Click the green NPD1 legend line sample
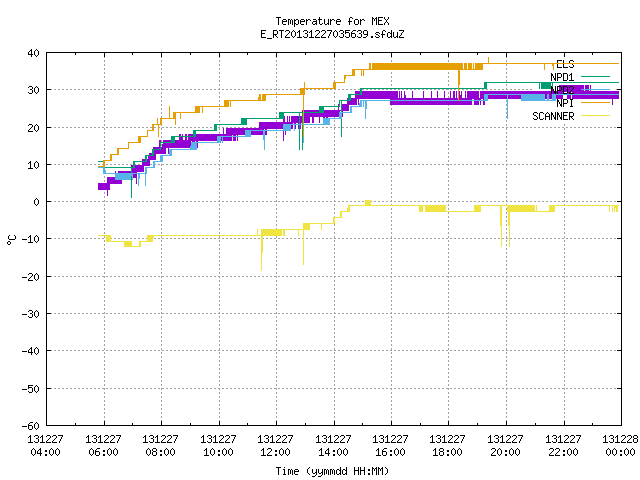This screenshot has width=640, height=480. coord(595,76)
